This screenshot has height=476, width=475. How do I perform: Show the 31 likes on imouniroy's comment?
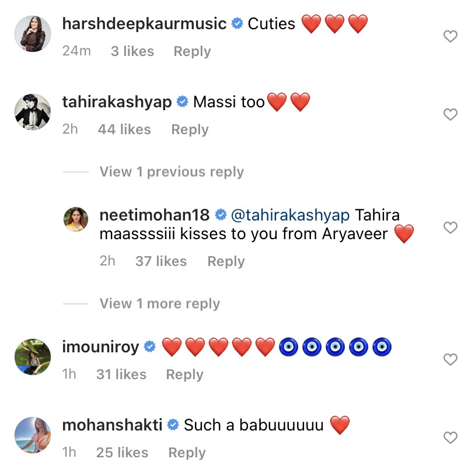(x=121, y=374)
